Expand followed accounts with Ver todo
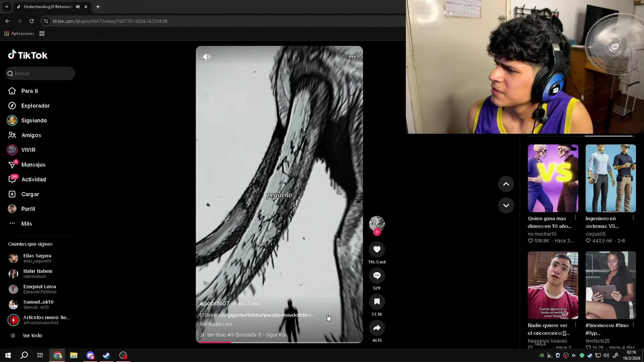Image resolution: width=644 pixels, height=362 pixels. coord(26,335)
